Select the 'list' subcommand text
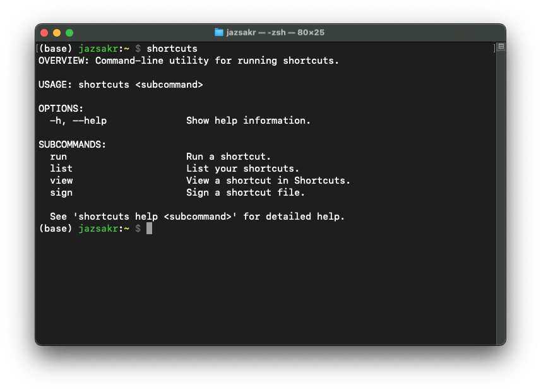The image size is (541, 392). (61, 169)
